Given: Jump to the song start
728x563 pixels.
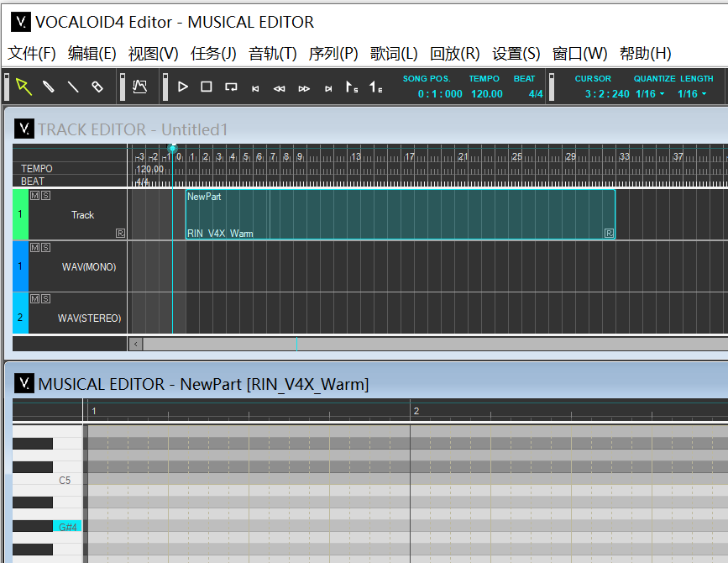Looking at the screenshot, I should (255, 88).
